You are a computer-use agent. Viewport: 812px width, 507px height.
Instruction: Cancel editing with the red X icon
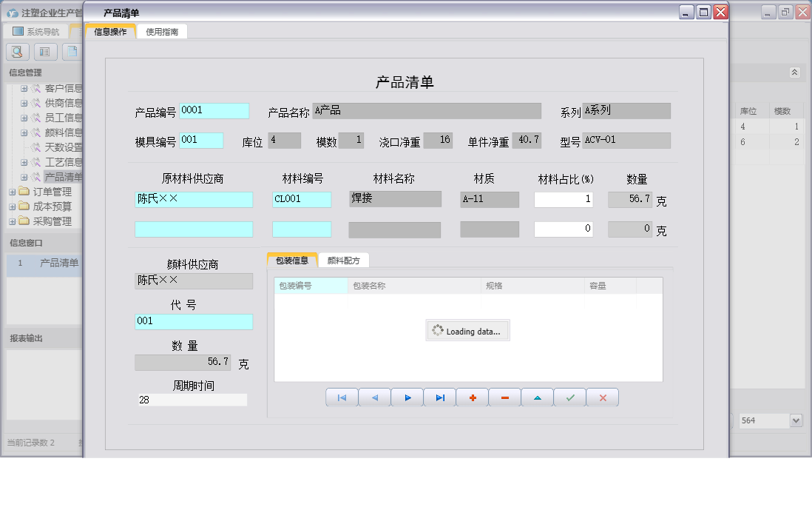click(602, 397)
